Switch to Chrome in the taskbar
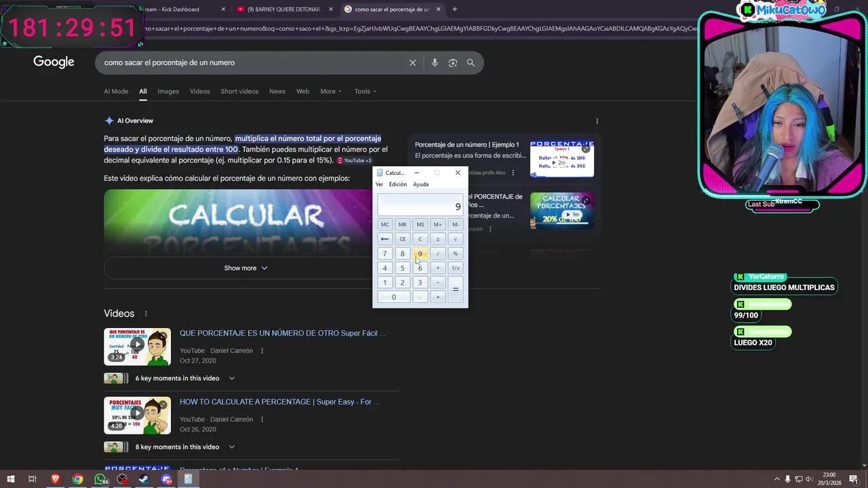The width and height of the screenshot is (868, 488). tap(78, 479)
